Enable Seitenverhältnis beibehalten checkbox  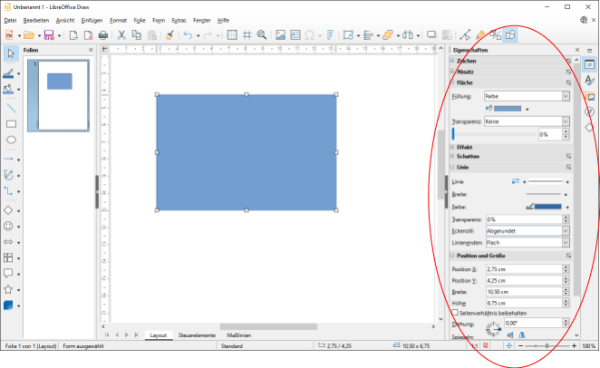[x=455, y=313]
